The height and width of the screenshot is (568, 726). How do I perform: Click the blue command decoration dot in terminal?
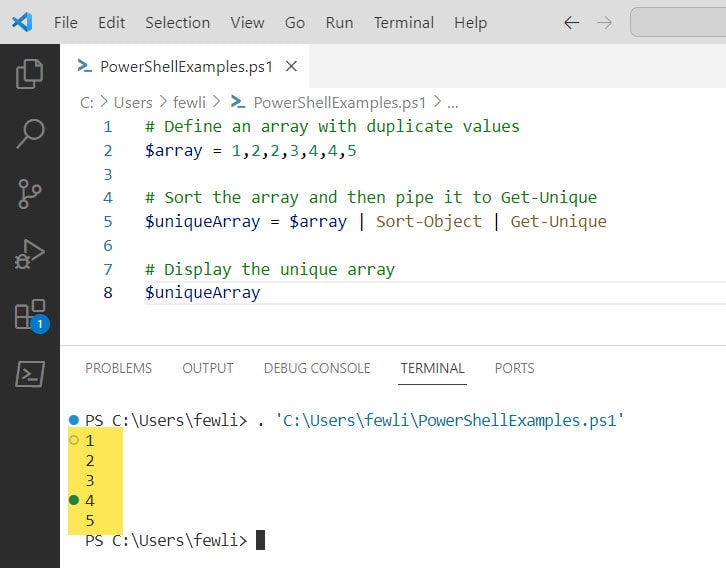(x=74, y=420)
